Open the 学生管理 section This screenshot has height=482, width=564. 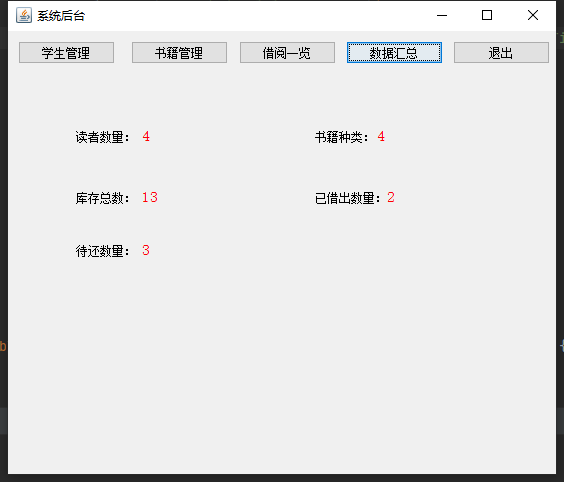click(67, 53)
